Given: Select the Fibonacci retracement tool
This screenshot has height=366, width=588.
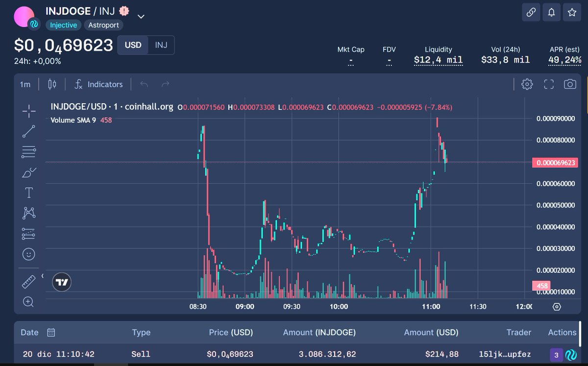Looking at the screenshot, I should pyautogui.click(x=29, y=152).
